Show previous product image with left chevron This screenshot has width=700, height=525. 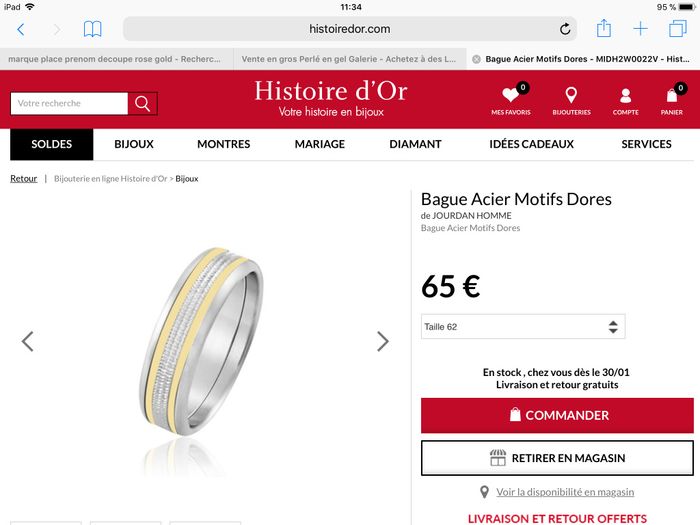(x=28, y=342)
